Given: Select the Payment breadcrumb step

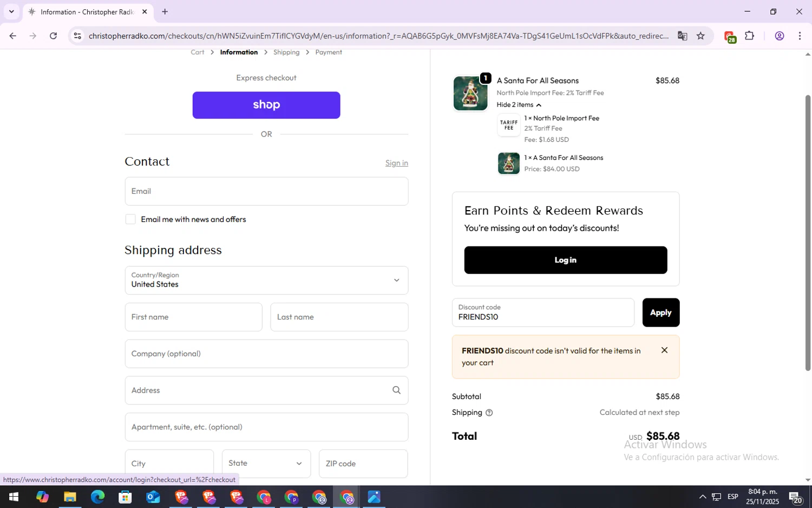Looking at the screenshot, I should [x=329, y=52].
